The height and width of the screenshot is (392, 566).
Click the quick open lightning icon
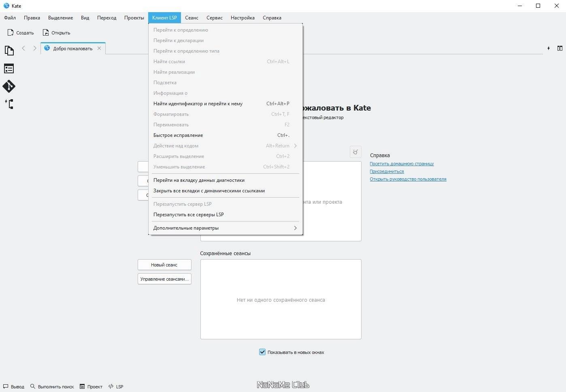click(549, 48)
